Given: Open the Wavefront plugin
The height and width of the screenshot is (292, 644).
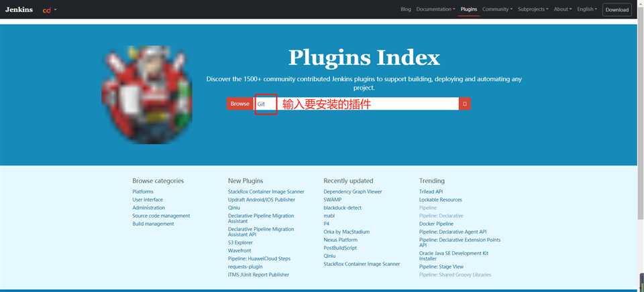Looking at the screenshot, I should coord(239,250).
